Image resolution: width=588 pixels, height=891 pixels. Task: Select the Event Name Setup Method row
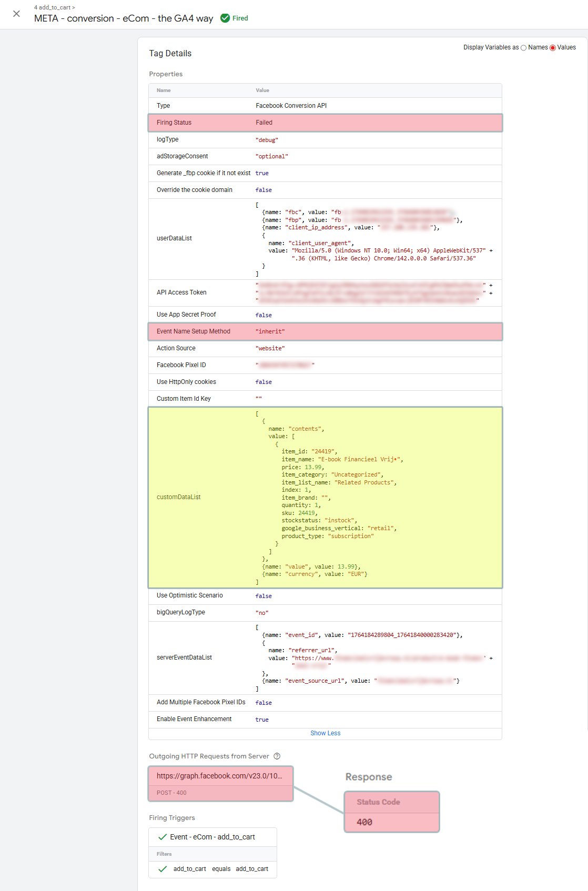click(325, 331)
